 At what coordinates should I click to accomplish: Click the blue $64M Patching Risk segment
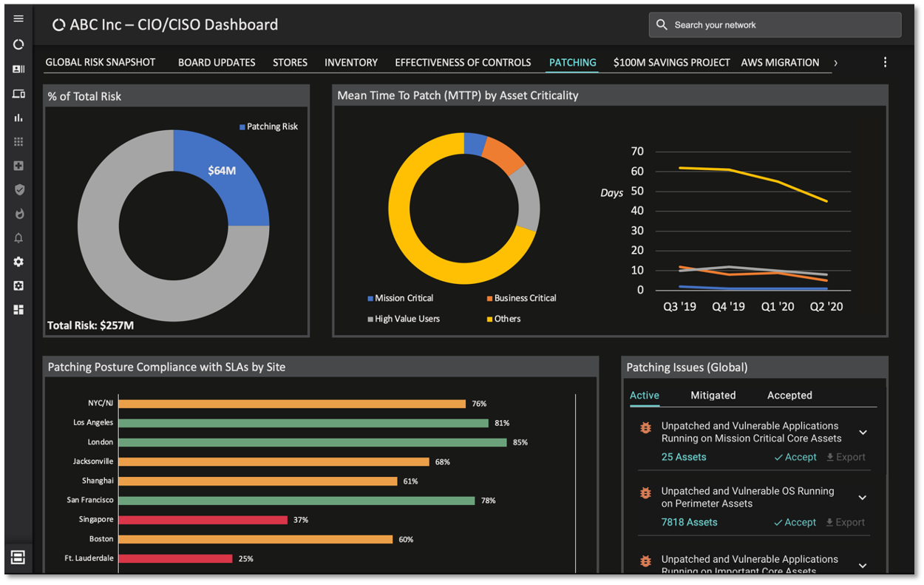[225, 175]
